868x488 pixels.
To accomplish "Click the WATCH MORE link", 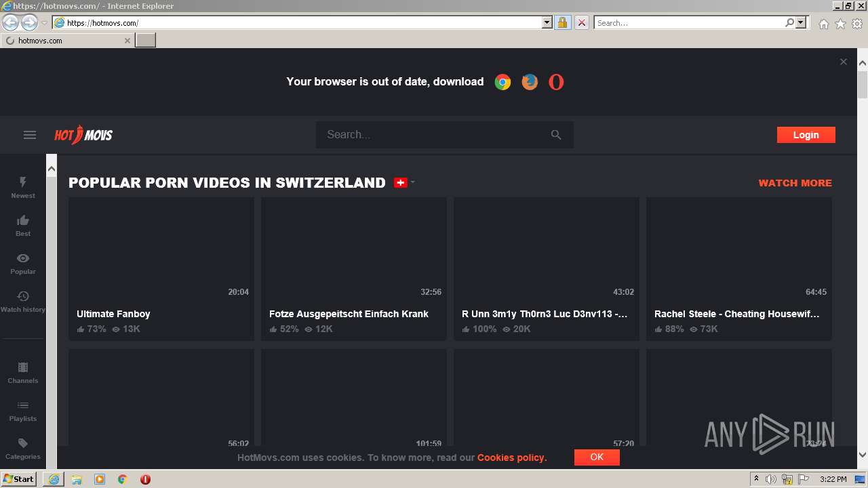I will click(795, 183).
